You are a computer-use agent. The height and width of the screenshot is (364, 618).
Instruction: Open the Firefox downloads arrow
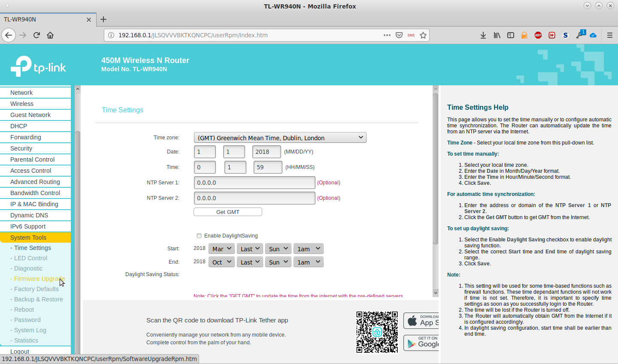[x=483, y=35]
